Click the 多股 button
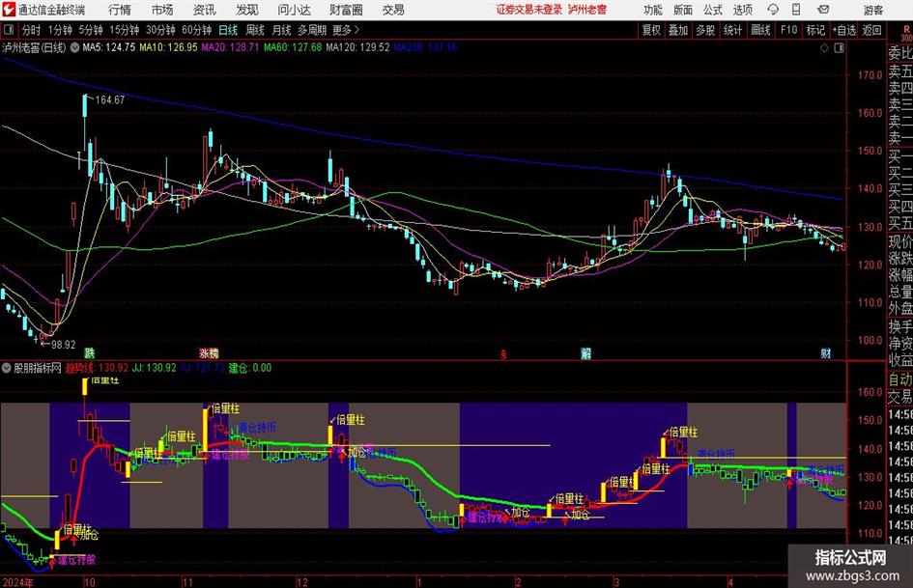Screen dimensions: 913x588 (x=705, y=30)
